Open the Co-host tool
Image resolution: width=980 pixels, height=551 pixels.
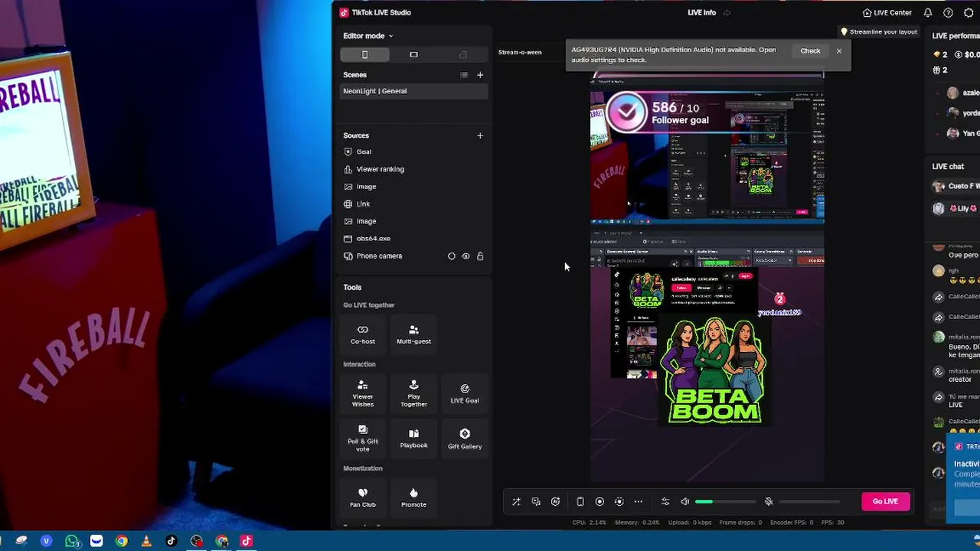click(x=363, y=334)
